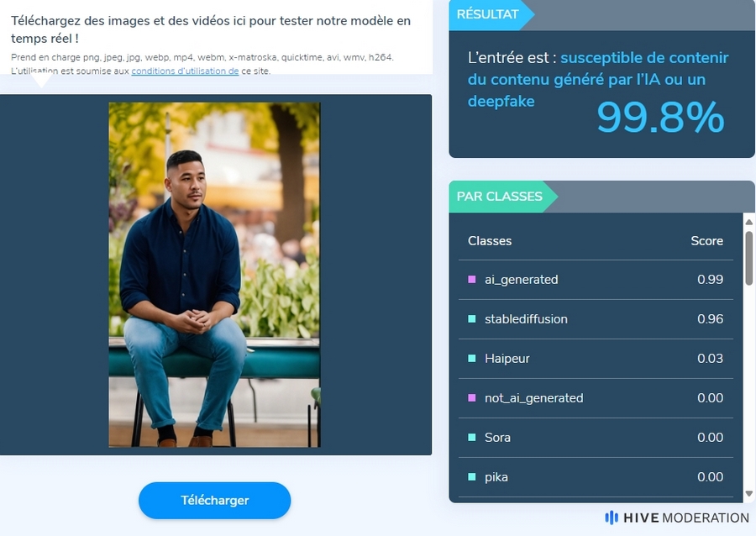Image resolution: width=756 pixels, height=536 pixels.
Task: Click the Sora class marker square
Action: pos(472,437)
